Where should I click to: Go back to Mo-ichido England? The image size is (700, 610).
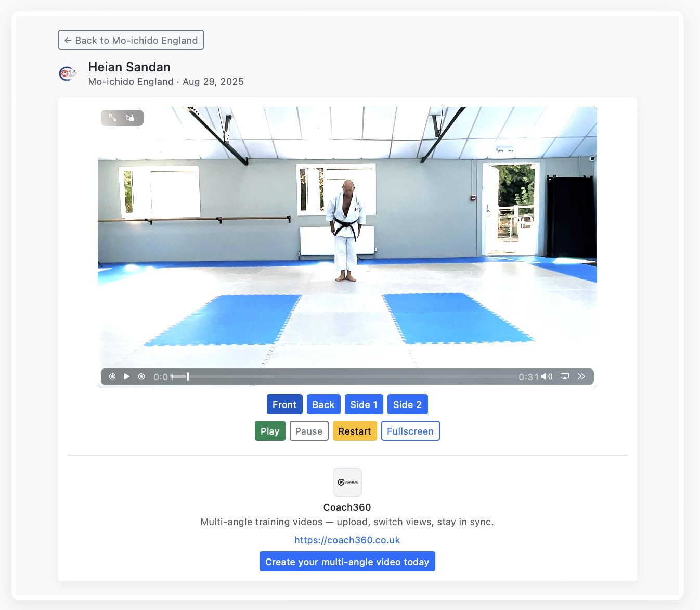click(131, 40)
